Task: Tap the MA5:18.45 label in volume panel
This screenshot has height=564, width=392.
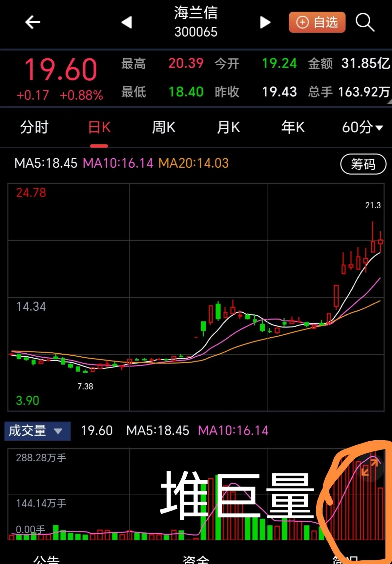Action: pos(158,430)
